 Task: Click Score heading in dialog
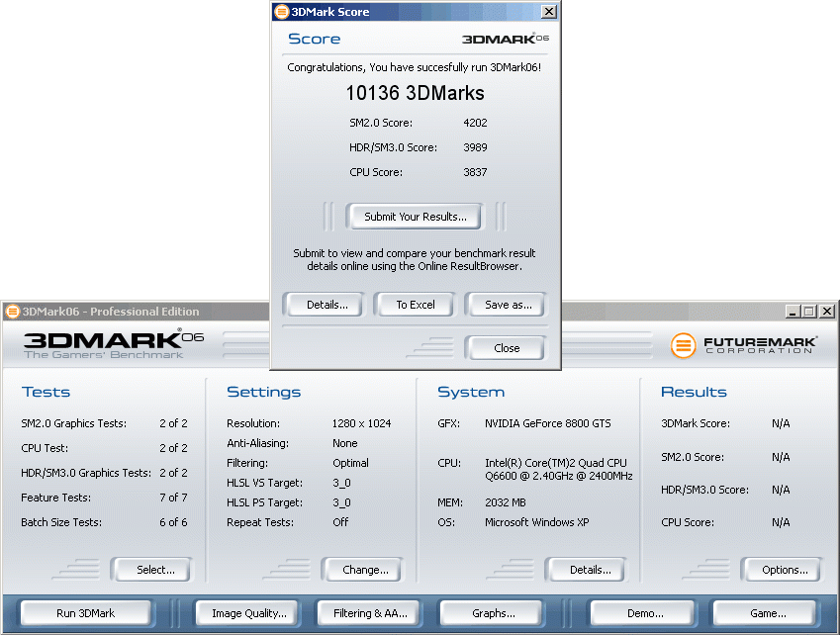(314, 39)
